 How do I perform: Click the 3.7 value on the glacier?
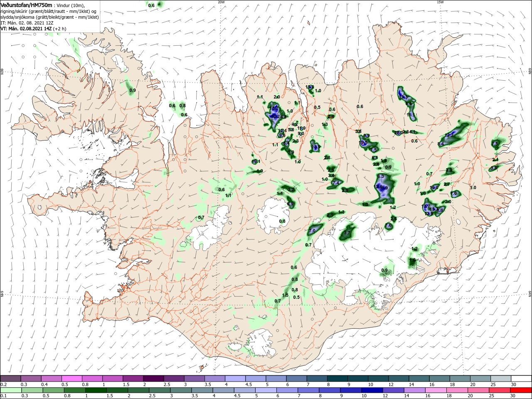(x=347, y=234)
